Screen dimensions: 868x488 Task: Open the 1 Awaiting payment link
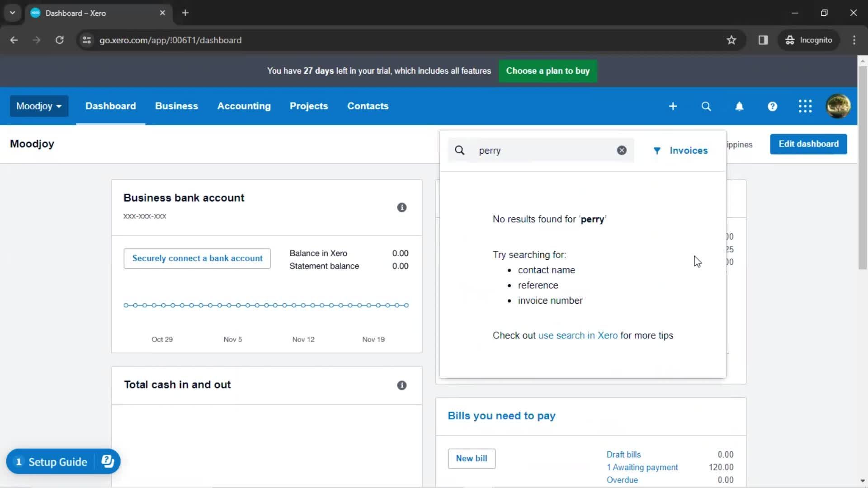[642, 467]
